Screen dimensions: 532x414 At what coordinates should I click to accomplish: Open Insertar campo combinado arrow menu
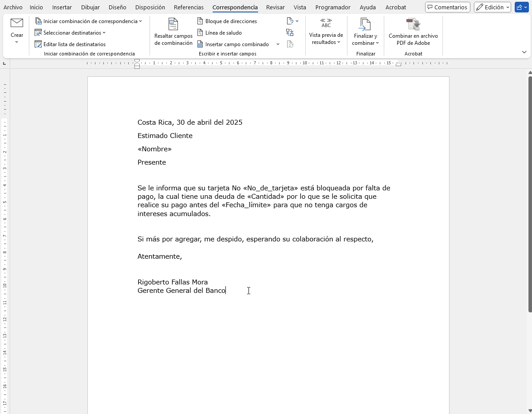click(x=278, y=44)
